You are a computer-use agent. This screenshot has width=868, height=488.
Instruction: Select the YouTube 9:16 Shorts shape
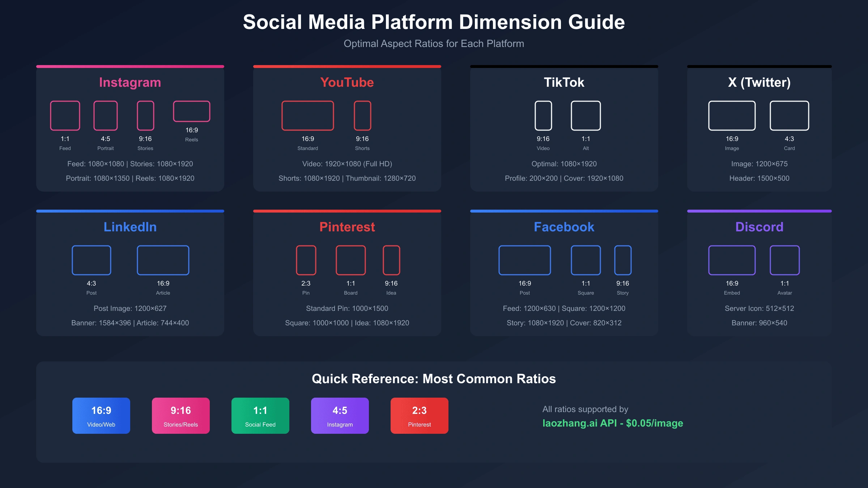(362, 116)
